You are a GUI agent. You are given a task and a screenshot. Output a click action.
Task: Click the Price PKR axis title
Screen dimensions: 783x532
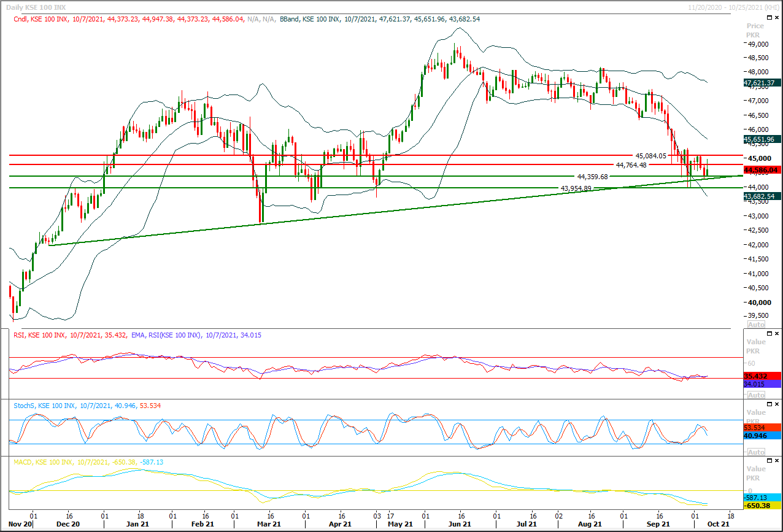tap(755, 31)
